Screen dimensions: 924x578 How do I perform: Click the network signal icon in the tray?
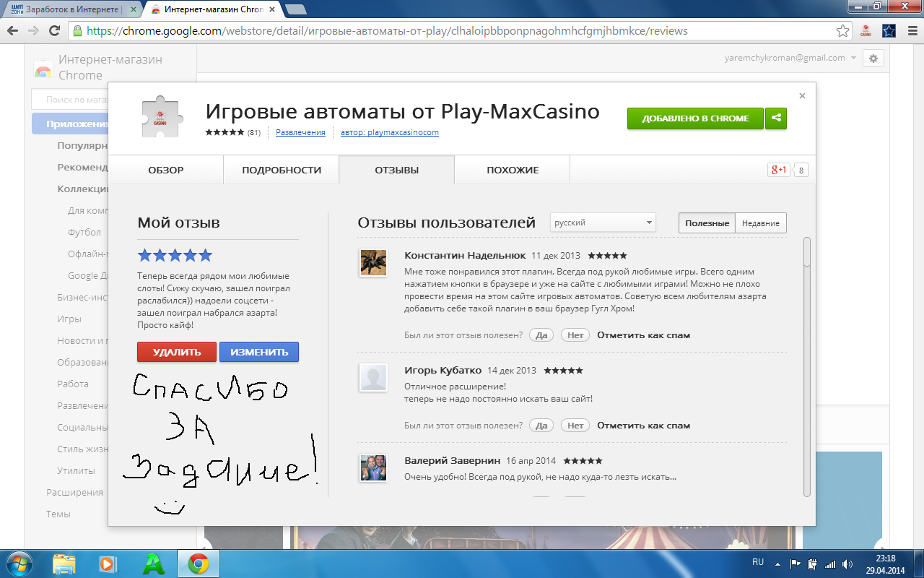[830, 564]
